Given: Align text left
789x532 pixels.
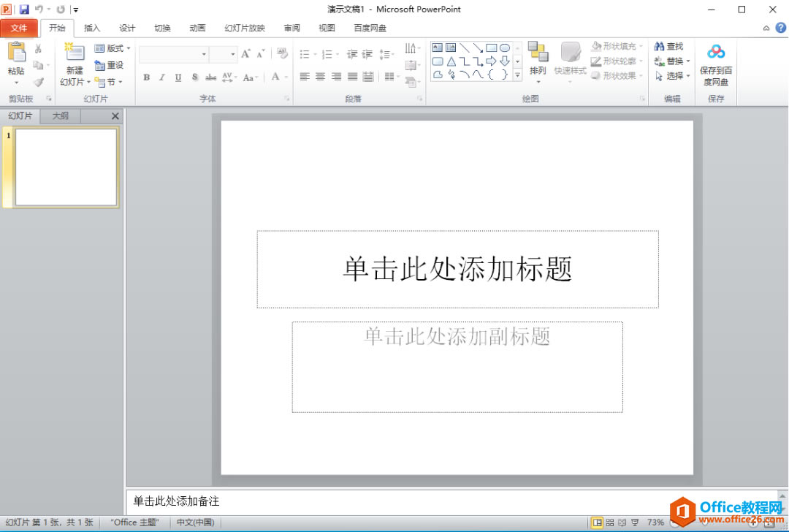Looking at the screenshot, I should pyautogui.click(x=305, y=77).
